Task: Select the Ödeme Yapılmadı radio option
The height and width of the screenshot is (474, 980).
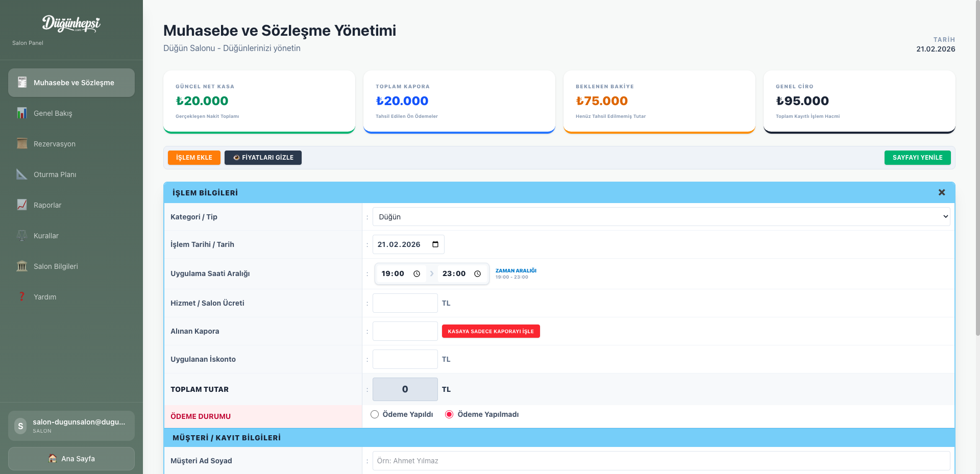Action: (449, 414)
